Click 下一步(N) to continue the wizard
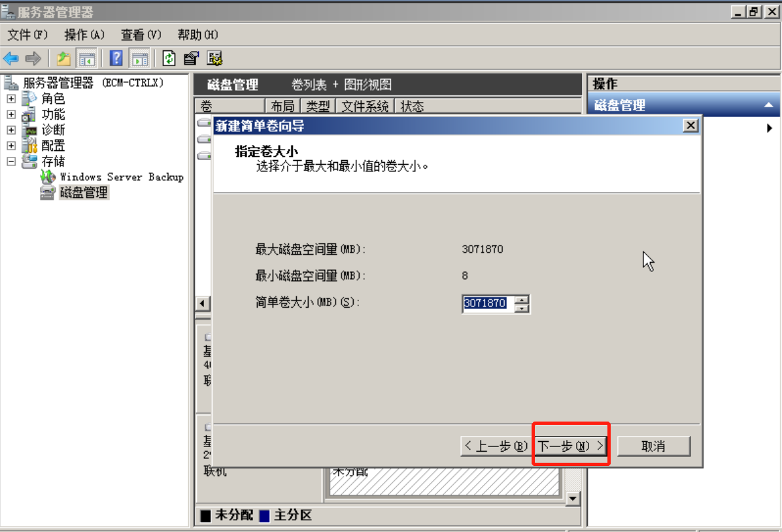 pos(571,446)
